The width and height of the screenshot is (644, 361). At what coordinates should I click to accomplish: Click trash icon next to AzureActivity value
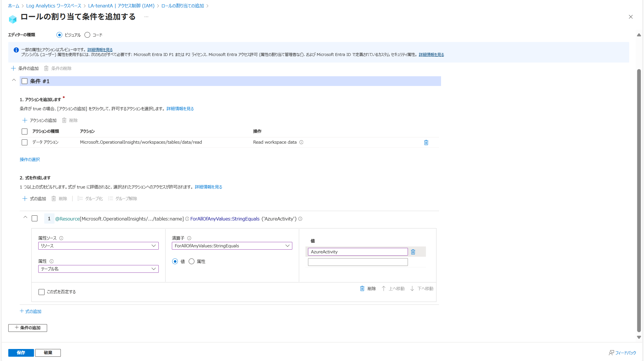tap(413, 252)
